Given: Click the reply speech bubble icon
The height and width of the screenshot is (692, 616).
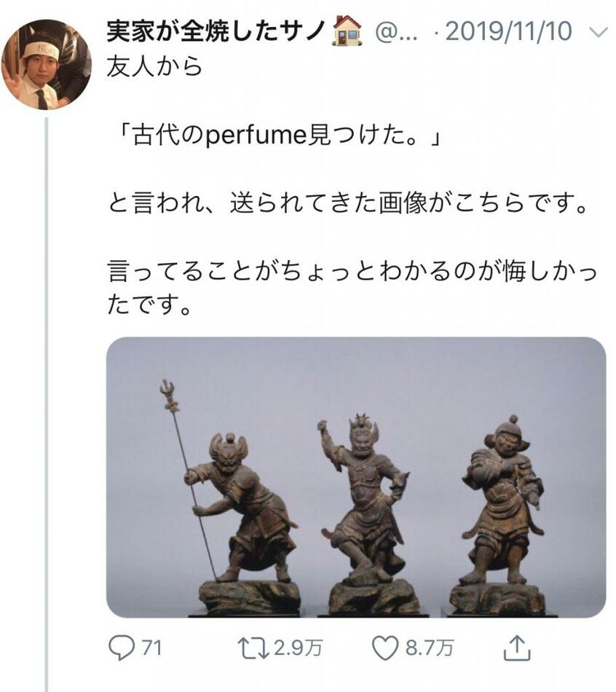Looking at the screenshot, I should point(122,648).
